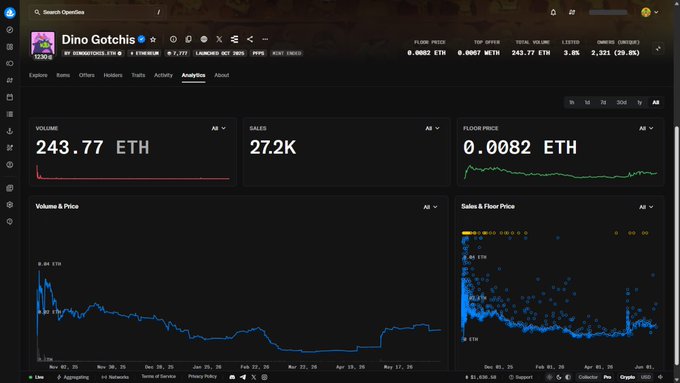Click the Live status indicator
Viewport: 680px width, 383px height.
(36, 377)
